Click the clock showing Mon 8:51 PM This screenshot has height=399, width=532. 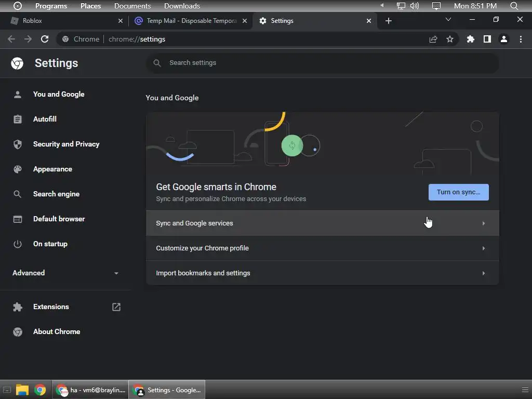click(475, 6)
